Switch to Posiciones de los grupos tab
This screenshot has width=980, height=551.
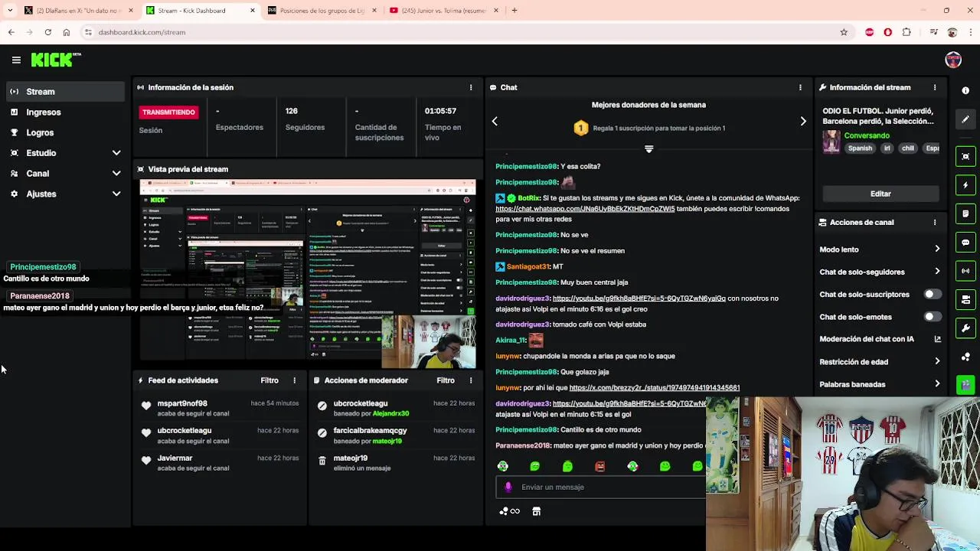pyautogui.click(x=322, y=11)
